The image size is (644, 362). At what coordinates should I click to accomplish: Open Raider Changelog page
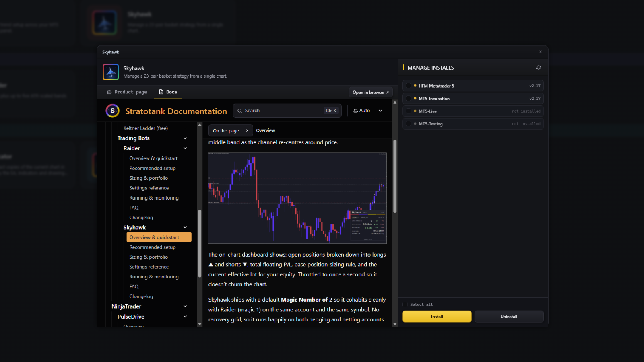click(141, 218)
